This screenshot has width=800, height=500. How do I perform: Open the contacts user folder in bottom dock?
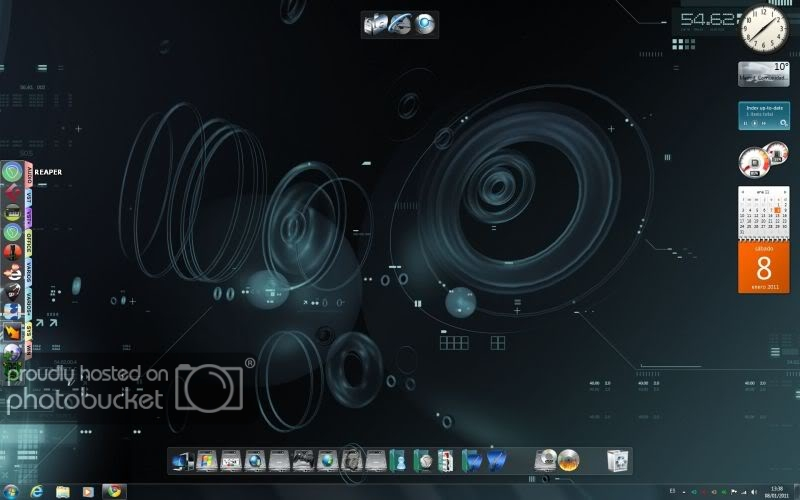(x=398, y=461)
